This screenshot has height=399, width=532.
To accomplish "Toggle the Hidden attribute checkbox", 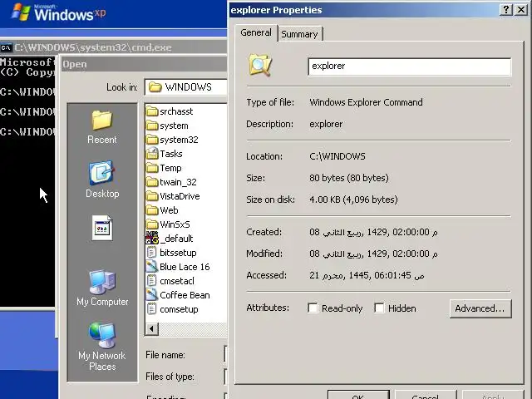I will (x=379, y=308).
